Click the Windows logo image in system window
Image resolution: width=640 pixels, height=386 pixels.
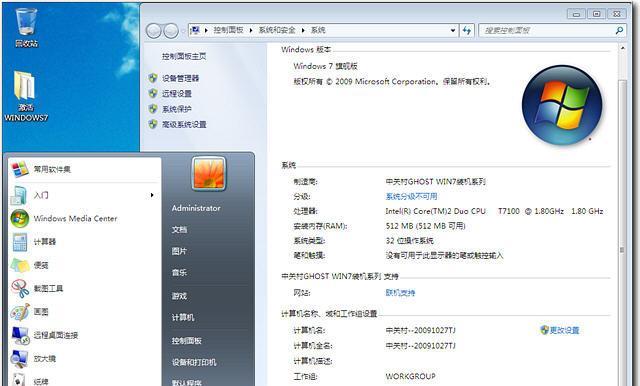click(x=562, y=105)
